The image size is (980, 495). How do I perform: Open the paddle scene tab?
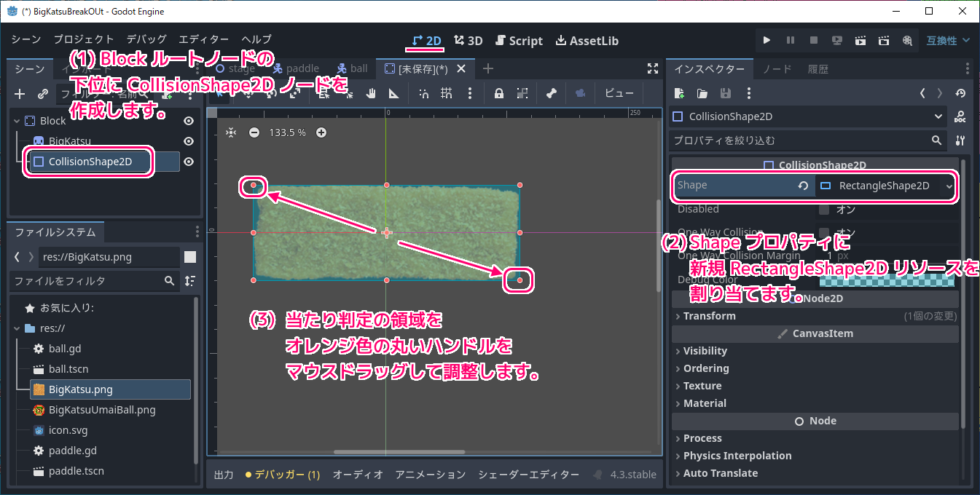[295, 68]
